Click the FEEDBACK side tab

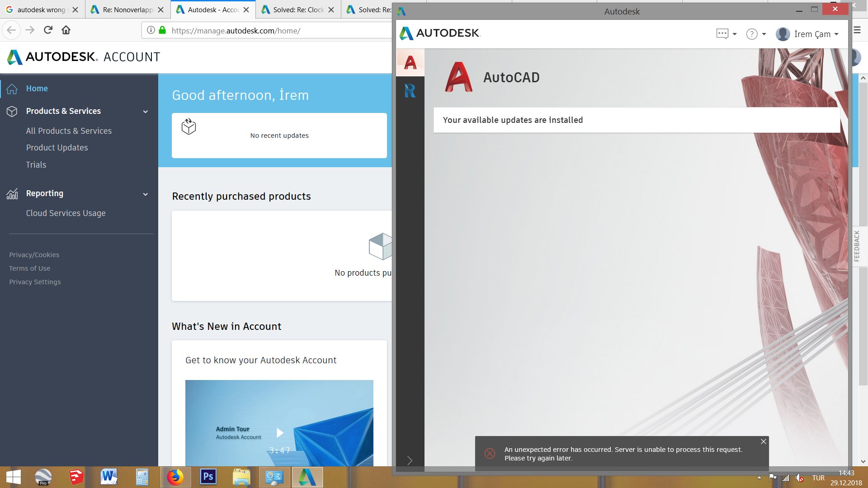pyautogui.click(x=857, y=246)
